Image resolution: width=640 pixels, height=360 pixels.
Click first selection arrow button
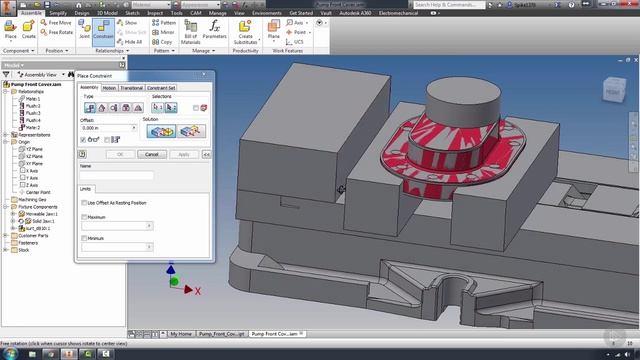coord(158,108)
